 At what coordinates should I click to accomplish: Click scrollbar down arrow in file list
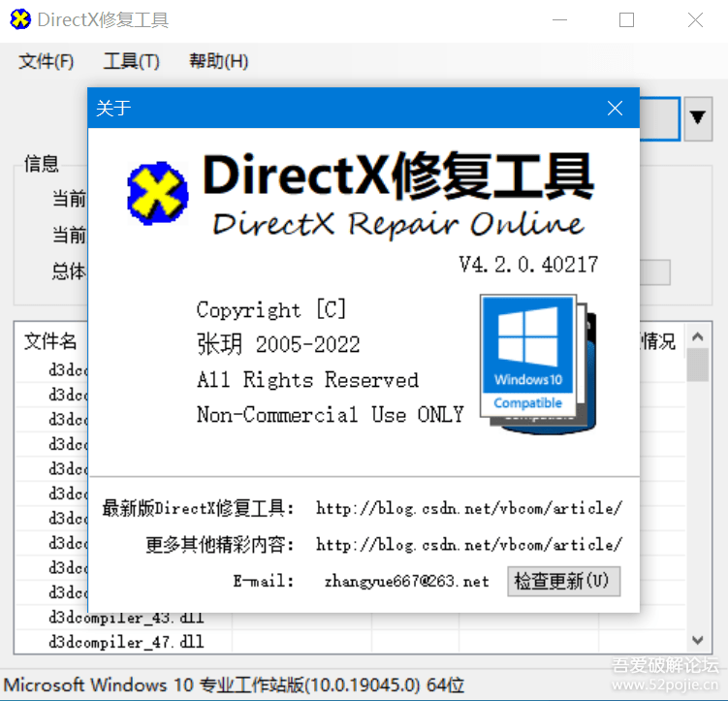point(697,640)
